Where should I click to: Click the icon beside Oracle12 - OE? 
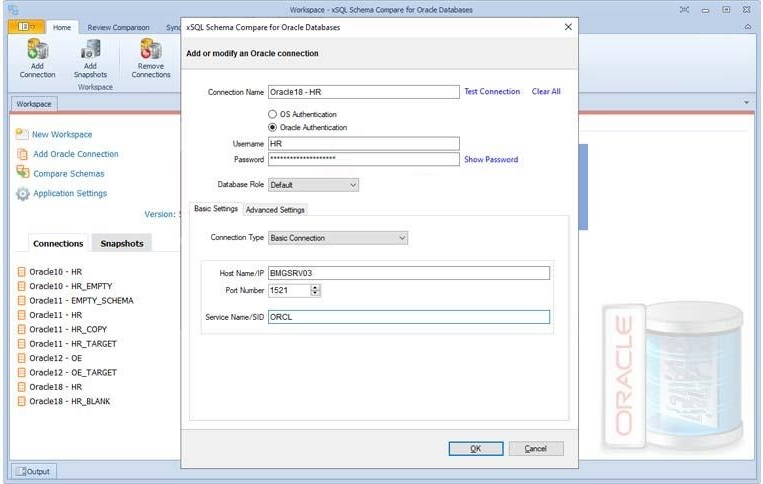[x=21, y=358]
